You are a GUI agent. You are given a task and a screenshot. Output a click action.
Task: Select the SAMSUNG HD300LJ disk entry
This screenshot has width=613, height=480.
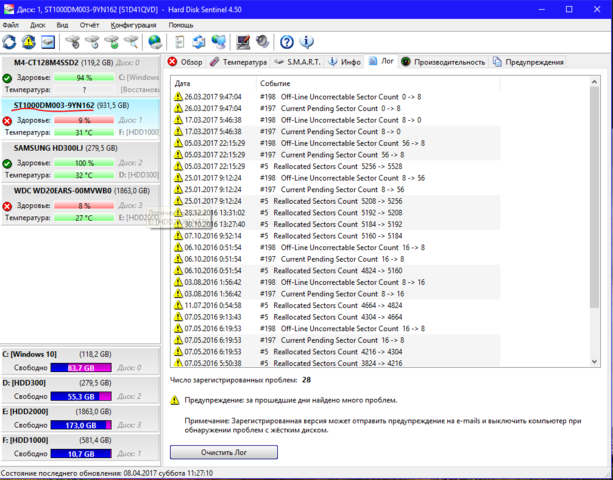tap(80, 161)
